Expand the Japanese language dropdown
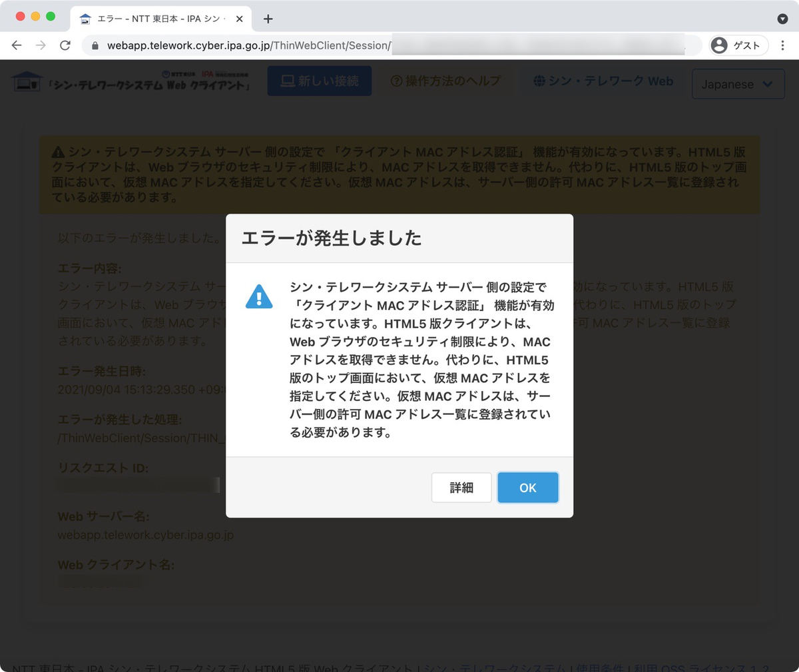 point(738,84)
